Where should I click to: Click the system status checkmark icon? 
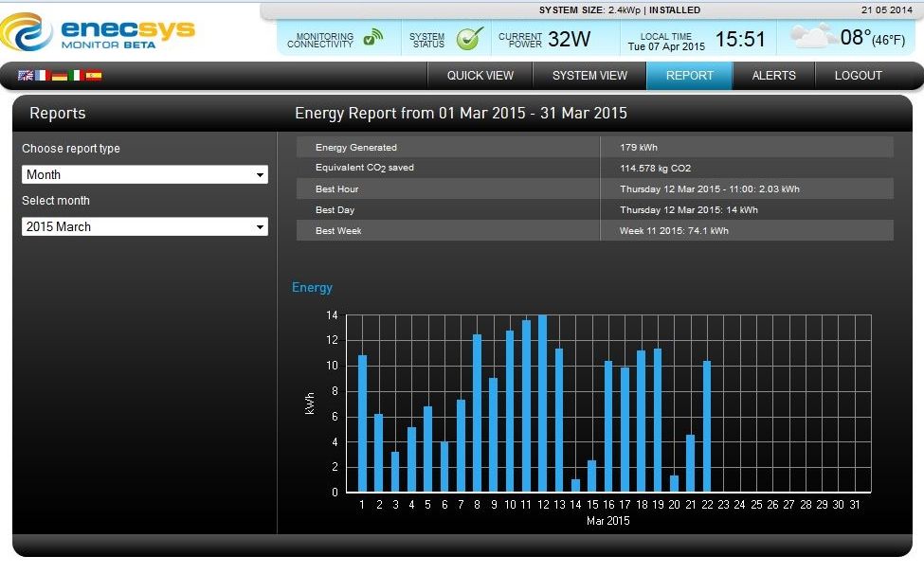[469, 38]
